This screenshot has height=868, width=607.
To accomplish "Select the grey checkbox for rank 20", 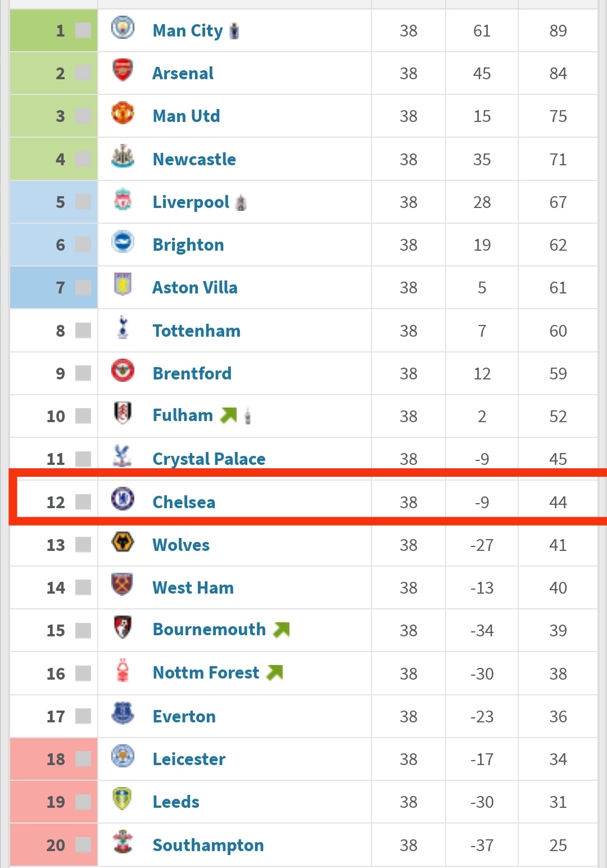I will [x=83, y=845].
